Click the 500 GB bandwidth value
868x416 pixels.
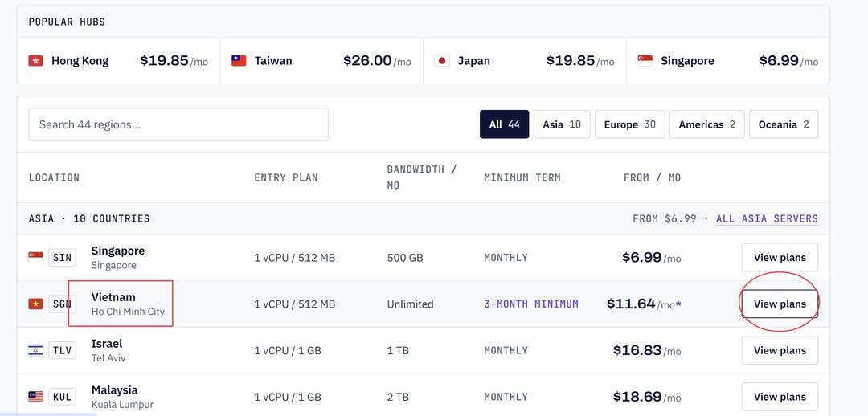click(405, 257)
